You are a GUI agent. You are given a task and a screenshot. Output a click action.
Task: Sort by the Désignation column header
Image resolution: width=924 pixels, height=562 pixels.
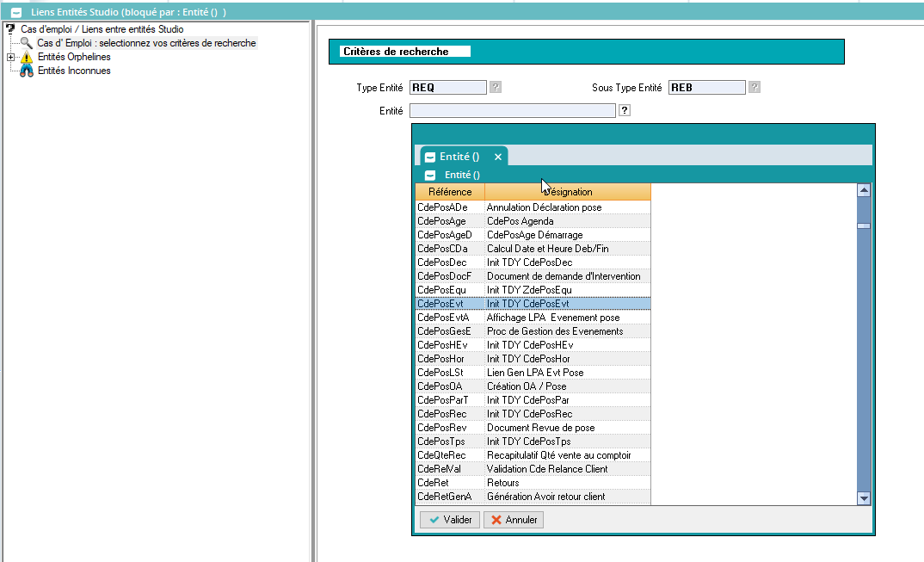[567, 192]
